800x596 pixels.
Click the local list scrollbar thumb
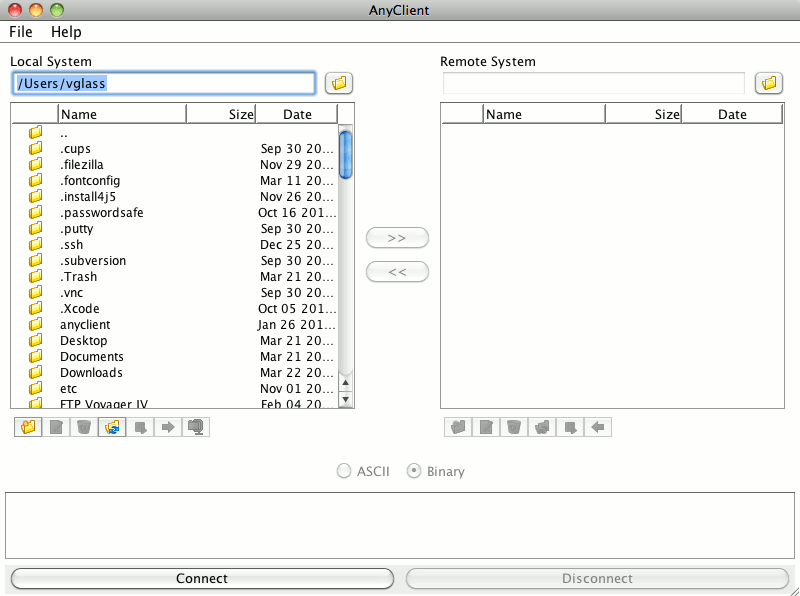(x=345, y=155)
